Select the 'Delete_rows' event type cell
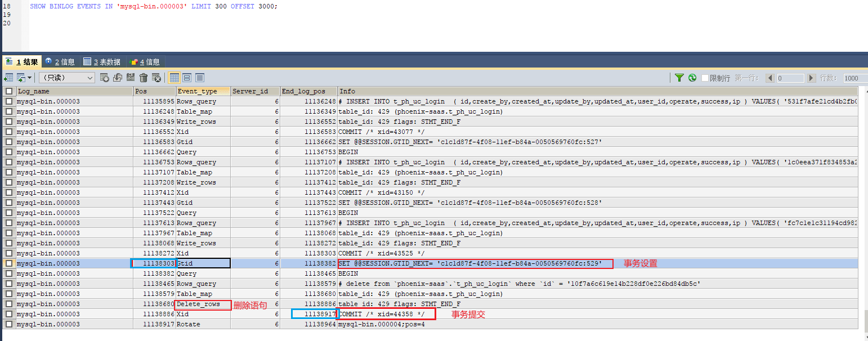The image size is (868, 341). point(203,304)
